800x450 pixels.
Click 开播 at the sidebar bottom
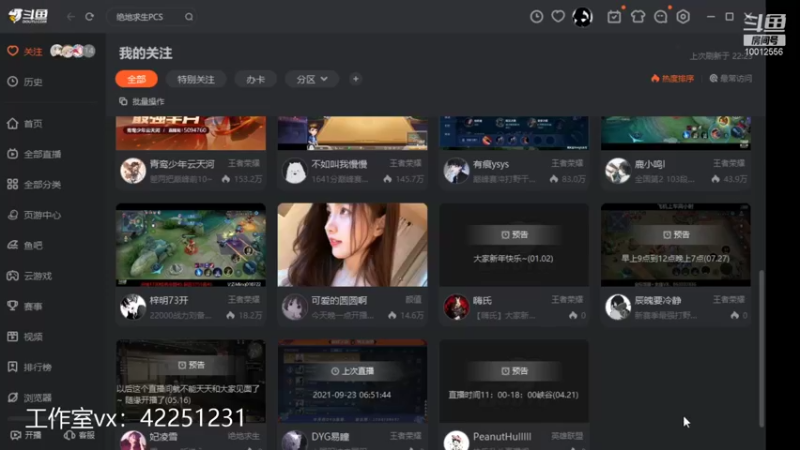point(27,435)
